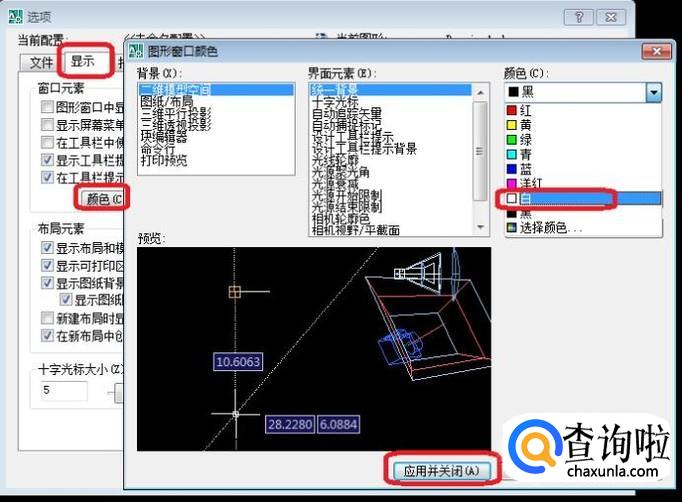Select 打印预览 in background list

[164, 160]
